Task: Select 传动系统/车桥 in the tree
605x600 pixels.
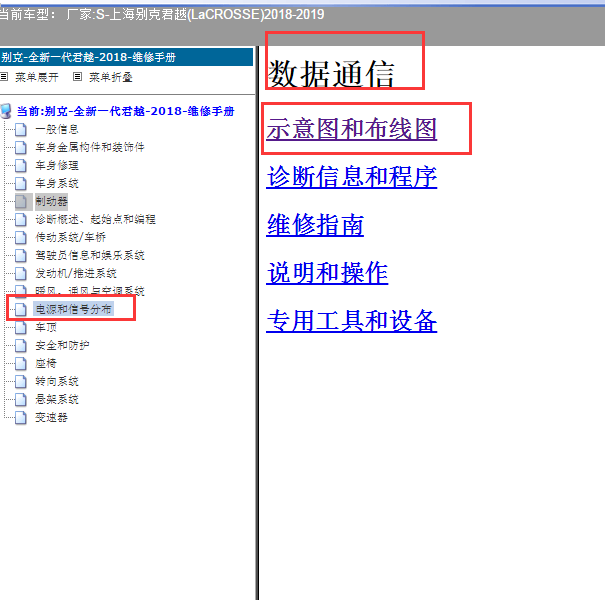Action: [x=70, y=237]
